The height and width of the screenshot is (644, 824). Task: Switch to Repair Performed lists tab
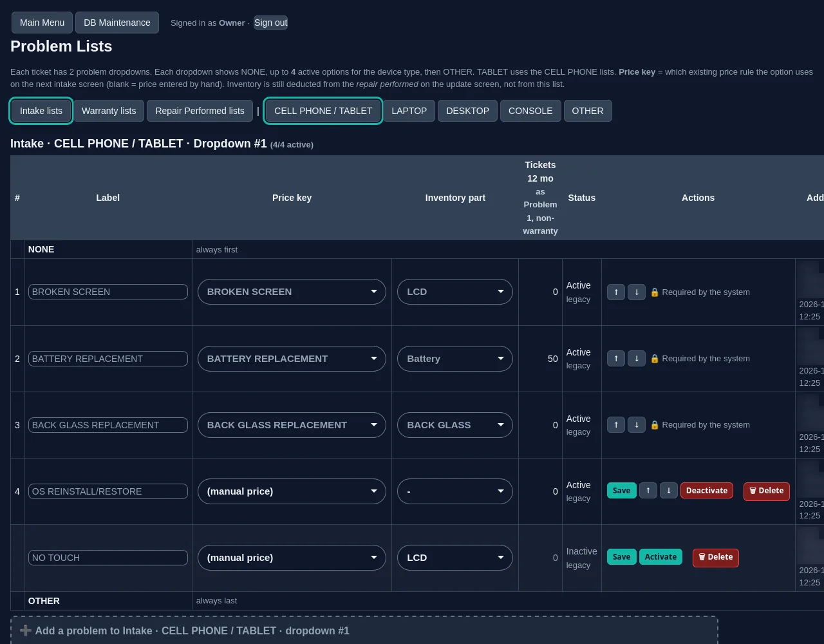tap(200, 111)
